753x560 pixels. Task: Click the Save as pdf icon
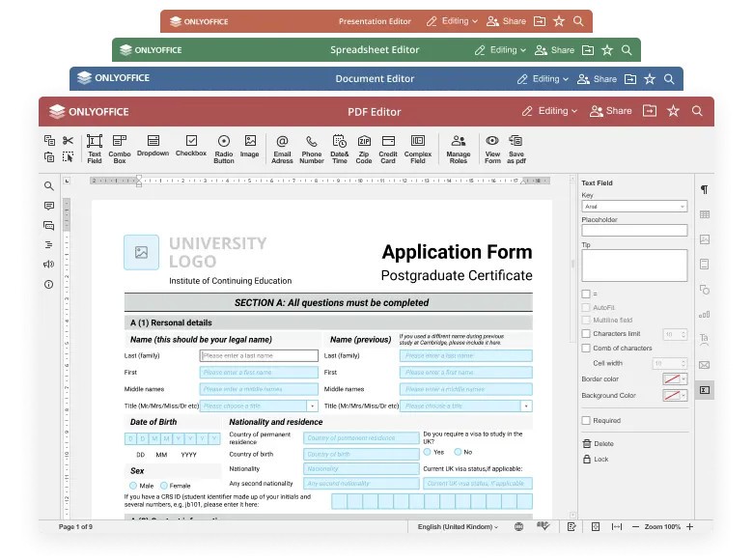(516, 148)
